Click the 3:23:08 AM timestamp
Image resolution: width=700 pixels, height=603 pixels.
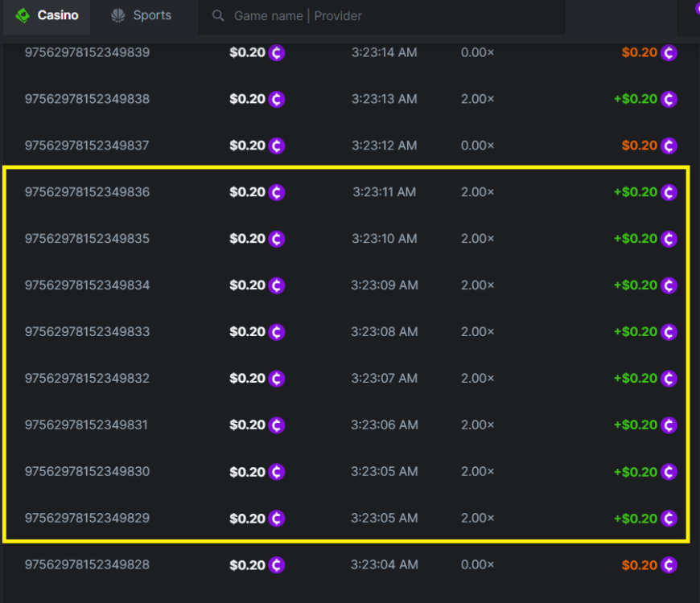pos(384,331)
